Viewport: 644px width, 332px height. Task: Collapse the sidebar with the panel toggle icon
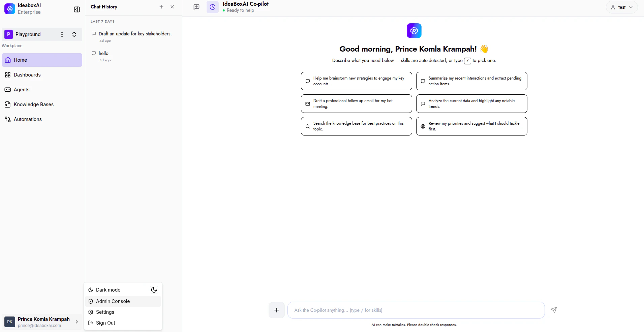pos(77,9)
